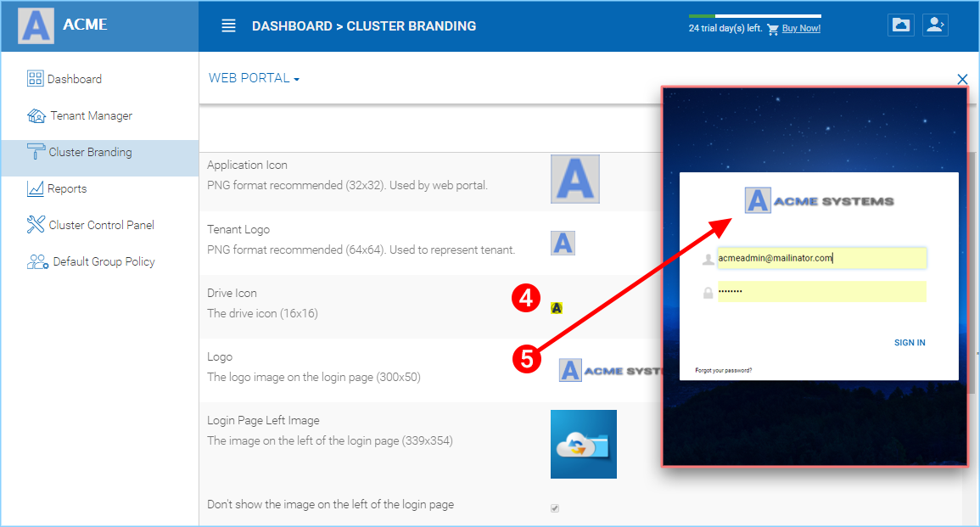Image resolution: width=980 pixels, height=527 pixels.
Task: Click the email input field
Action: [x=821, y=258]
